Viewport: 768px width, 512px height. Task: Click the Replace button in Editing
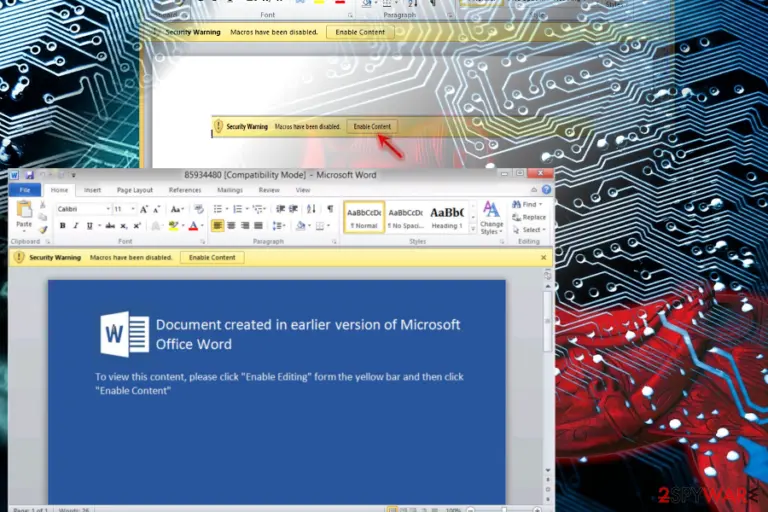pos(528,217)
